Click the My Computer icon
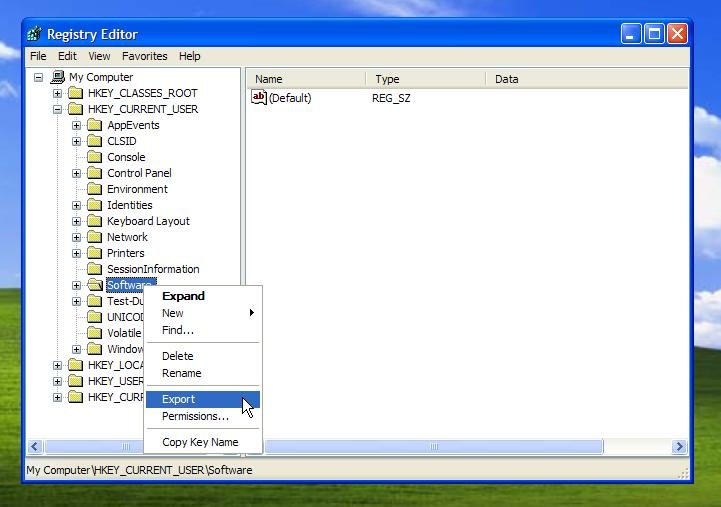Image resolution: width=721 pixels, height=507 pixels. click(58, 77)
